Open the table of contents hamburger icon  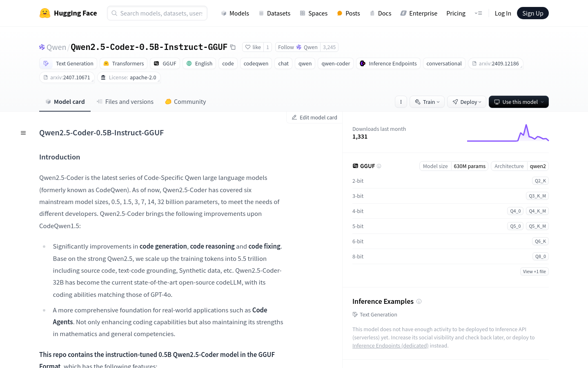point(23,132)
